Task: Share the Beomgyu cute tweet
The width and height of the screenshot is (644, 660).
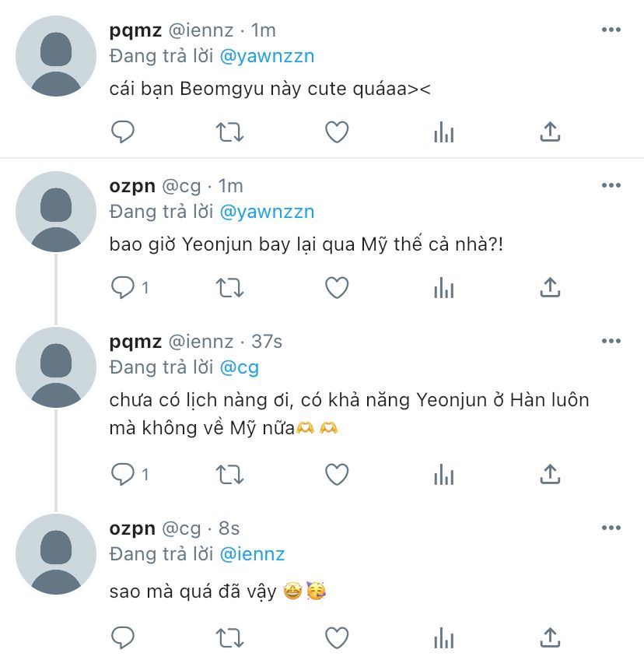Action: (x=550, y=132)
